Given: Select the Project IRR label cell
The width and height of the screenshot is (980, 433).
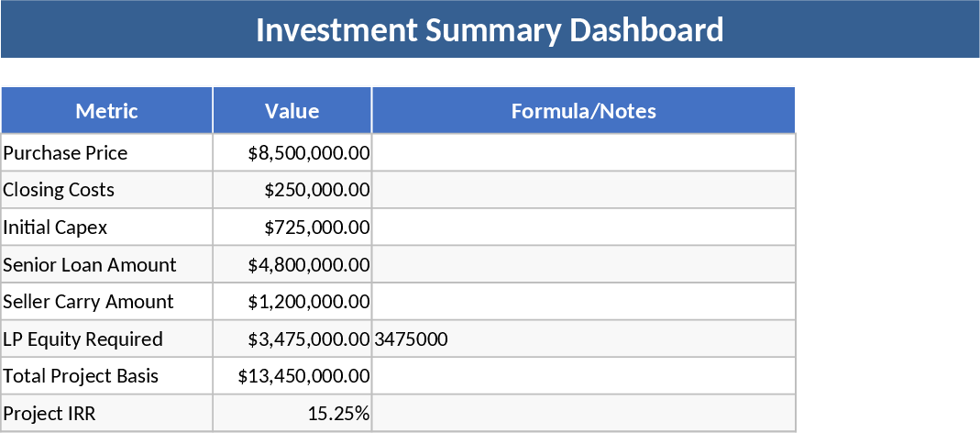Looking at the screenshot, I should pyautogui.click(x=107, y=413).
